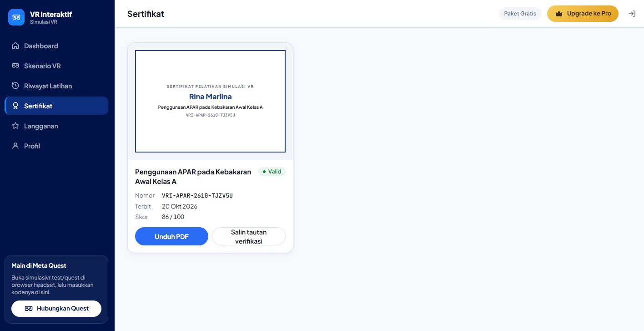Open Riwayat Latihan page
This screenshot has height=331, width=644.
point(56,86)
